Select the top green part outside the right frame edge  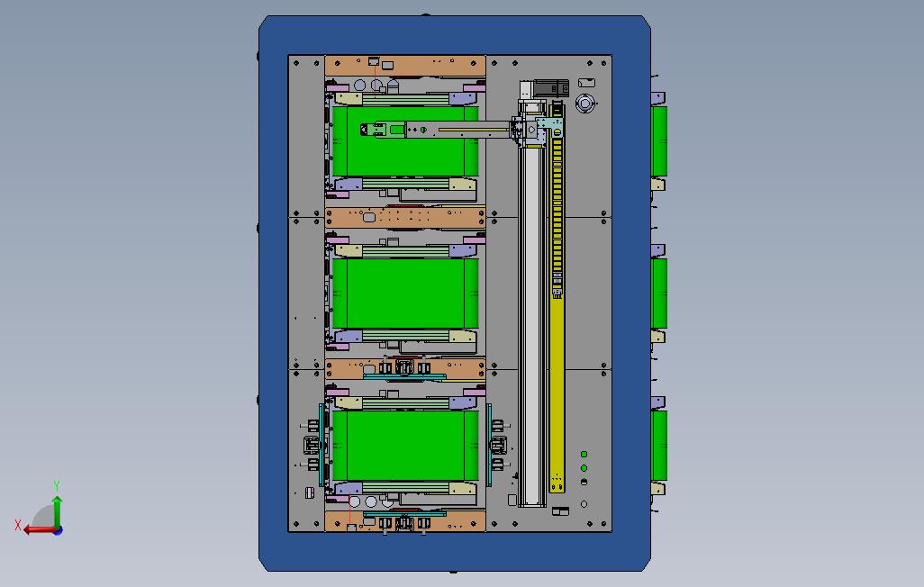point(659,141)
